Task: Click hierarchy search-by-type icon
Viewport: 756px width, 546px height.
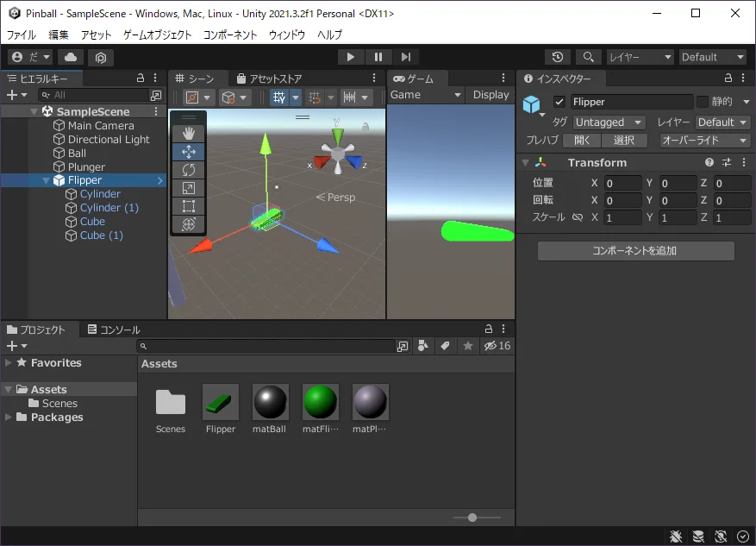Action: [156, 96]
